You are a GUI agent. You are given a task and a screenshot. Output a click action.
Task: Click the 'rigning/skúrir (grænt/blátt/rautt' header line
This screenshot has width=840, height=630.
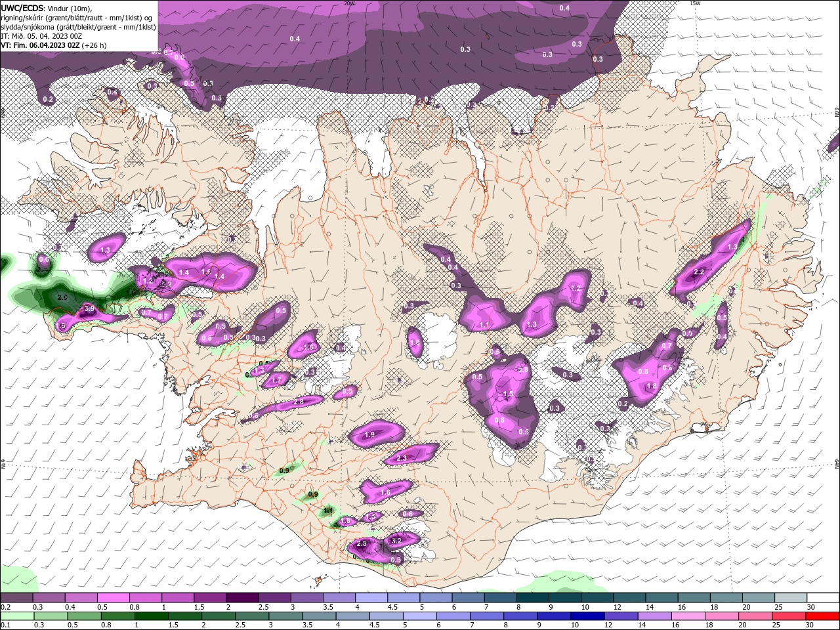77,18
